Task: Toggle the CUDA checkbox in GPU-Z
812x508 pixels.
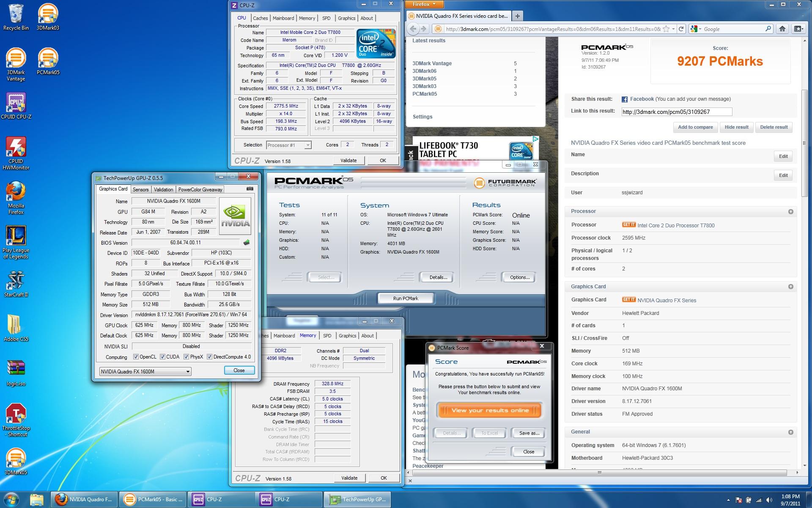Action: (162, 357)
